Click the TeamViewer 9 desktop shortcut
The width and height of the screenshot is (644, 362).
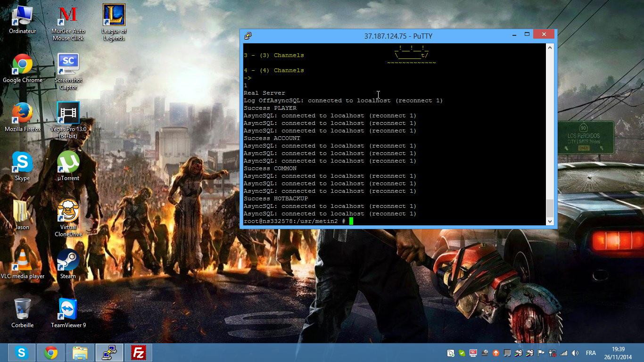coord(68,313)
